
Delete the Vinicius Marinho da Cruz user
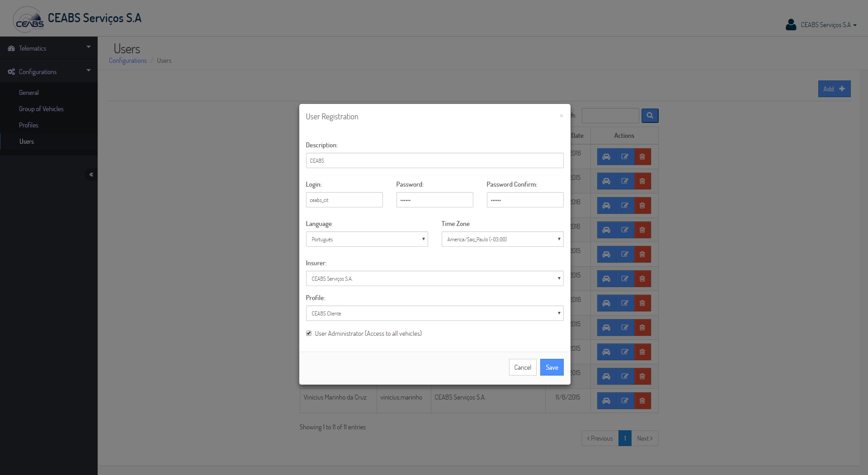[x=642, y=401]
